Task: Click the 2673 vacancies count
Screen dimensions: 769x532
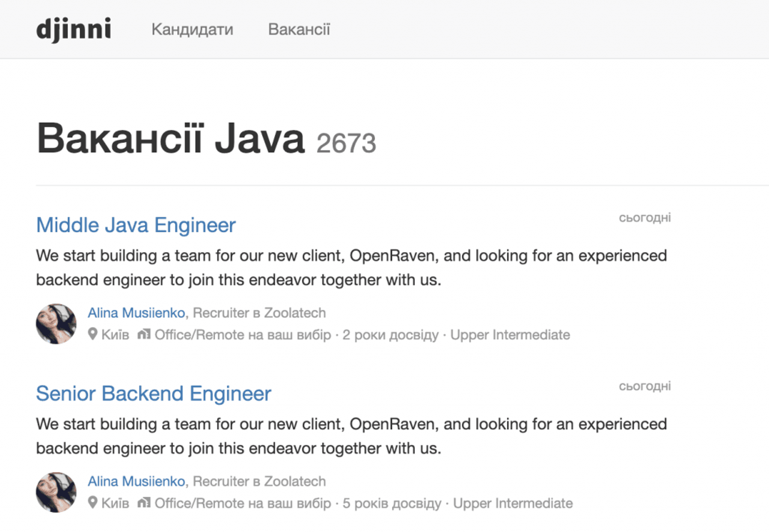Action: (346, 143)
